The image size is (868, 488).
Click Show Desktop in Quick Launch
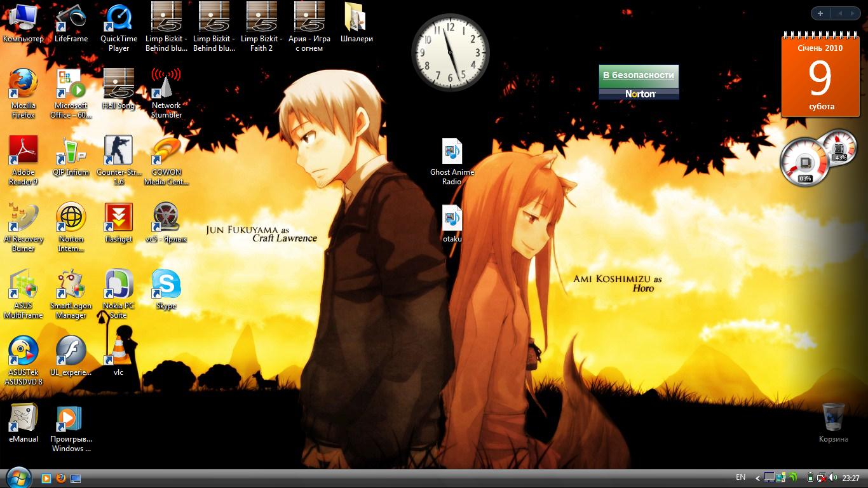tap(76, 478)
